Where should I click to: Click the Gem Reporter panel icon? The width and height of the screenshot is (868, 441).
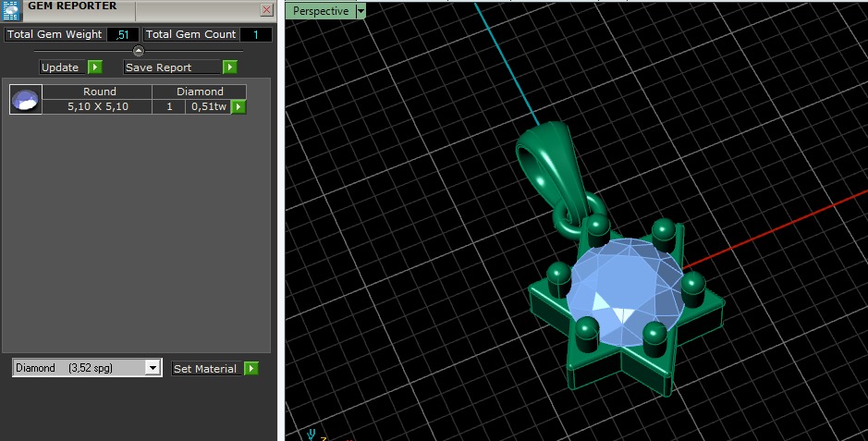[x=11, y=10]
